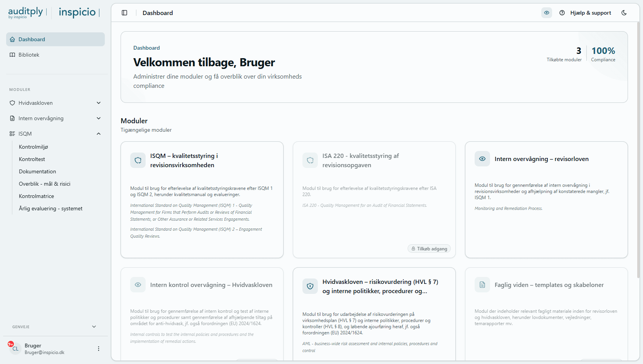Click the eye icon in top bar

coord(547,13)
